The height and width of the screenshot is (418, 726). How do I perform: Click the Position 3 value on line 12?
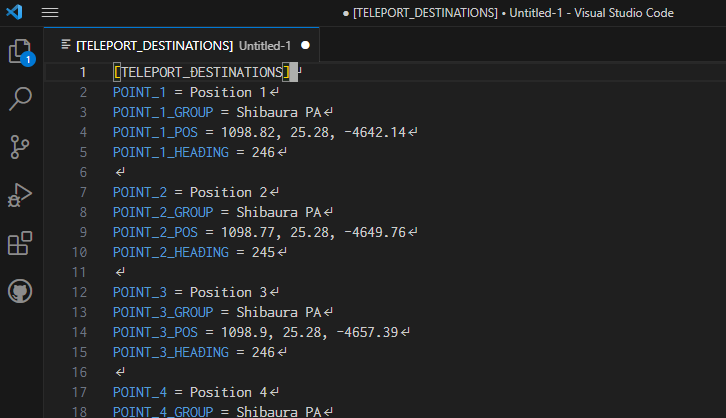228,292
